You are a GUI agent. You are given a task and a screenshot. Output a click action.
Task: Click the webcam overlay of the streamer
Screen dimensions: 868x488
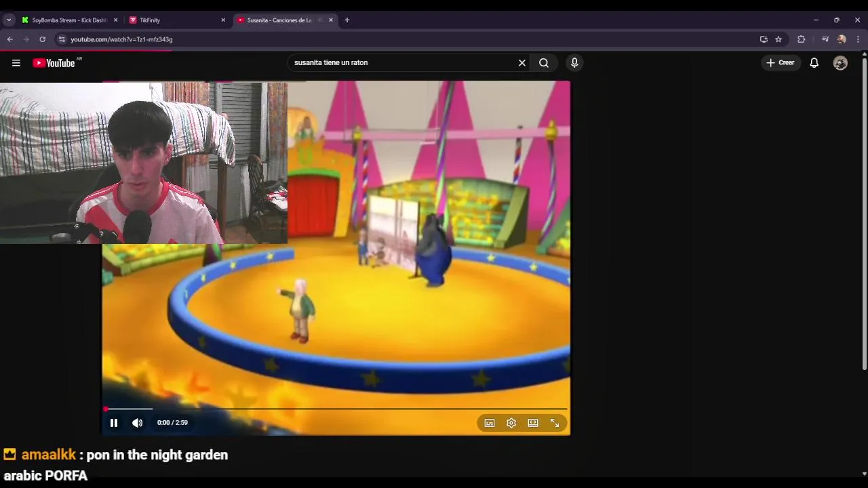tap(144, 163)
